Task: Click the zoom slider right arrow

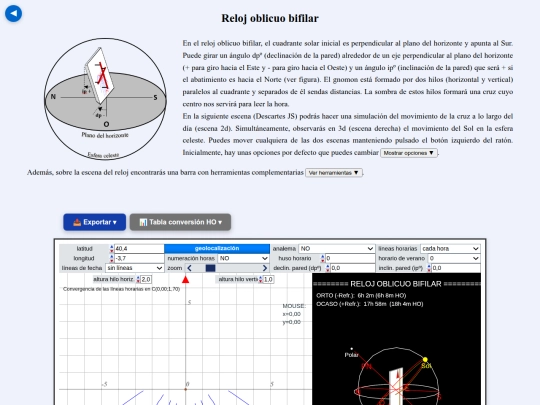Action: click(x=264, y=268)
